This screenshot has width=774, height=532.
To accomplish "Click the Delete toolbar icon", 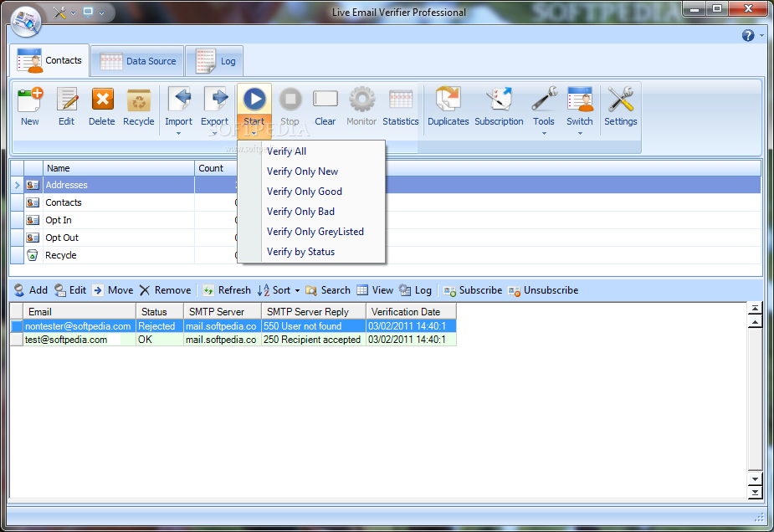I will (x=102, y=100).
